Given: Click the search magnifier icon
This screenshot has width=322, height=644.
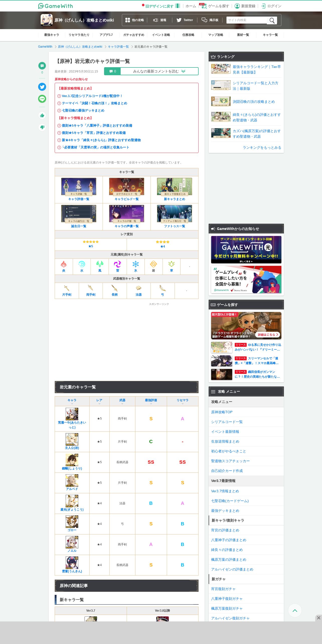Looking at the screenshot, I should [272, 20].
